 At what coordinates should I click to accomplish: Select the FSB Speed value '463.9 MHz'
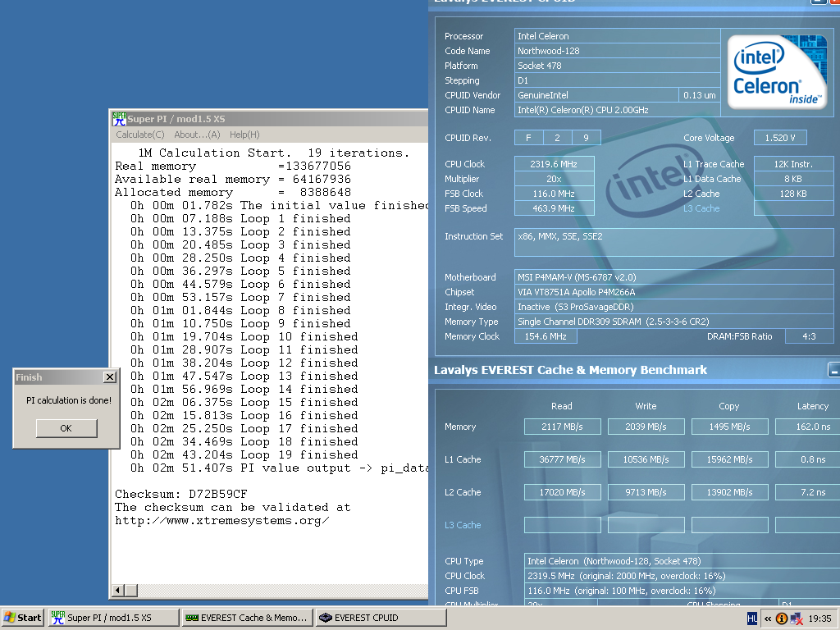(554, 208)
